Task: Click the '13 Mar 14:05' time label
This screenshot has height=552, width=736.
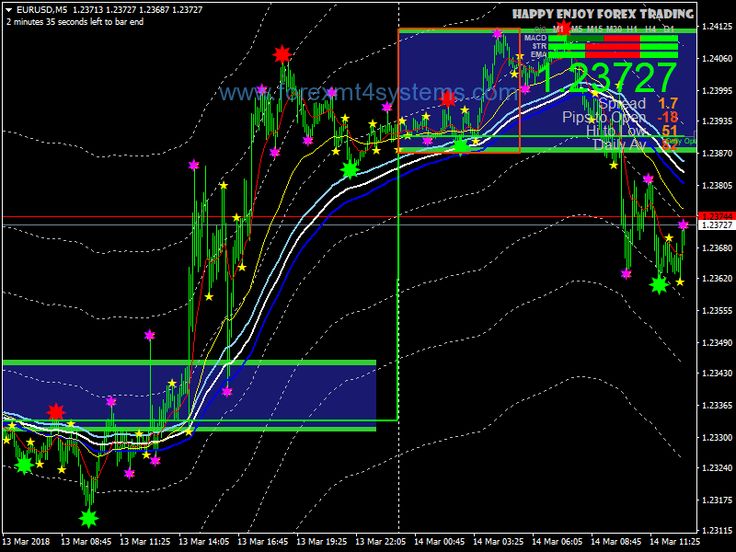Action: (204, 542)
